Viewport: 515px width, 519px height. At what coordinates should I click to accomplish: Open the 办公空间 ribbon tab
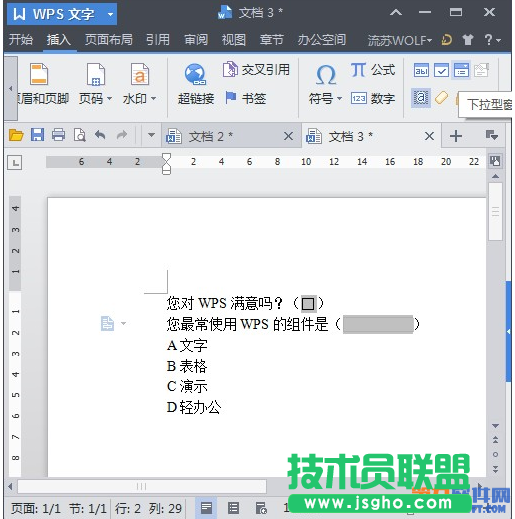tap(322, 40)
